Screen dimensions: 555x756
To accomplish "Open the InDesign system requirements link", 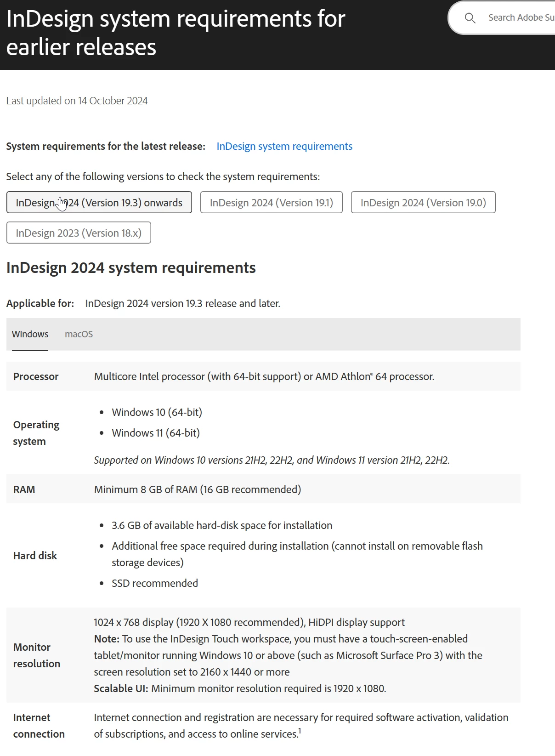I will coord(284,146).
